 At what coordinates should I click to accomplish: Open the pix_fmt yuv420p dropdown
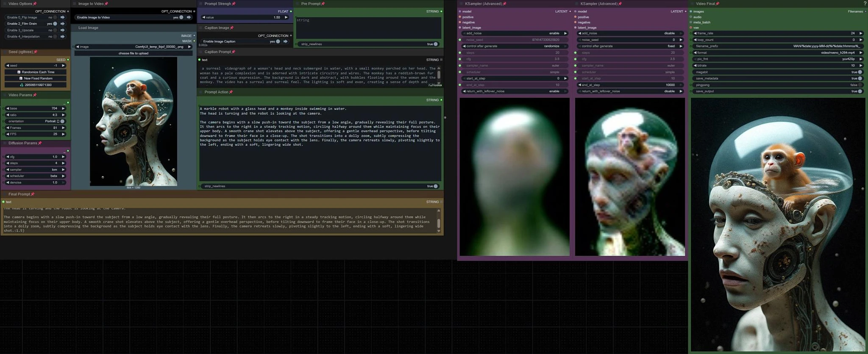pos(778,59)
